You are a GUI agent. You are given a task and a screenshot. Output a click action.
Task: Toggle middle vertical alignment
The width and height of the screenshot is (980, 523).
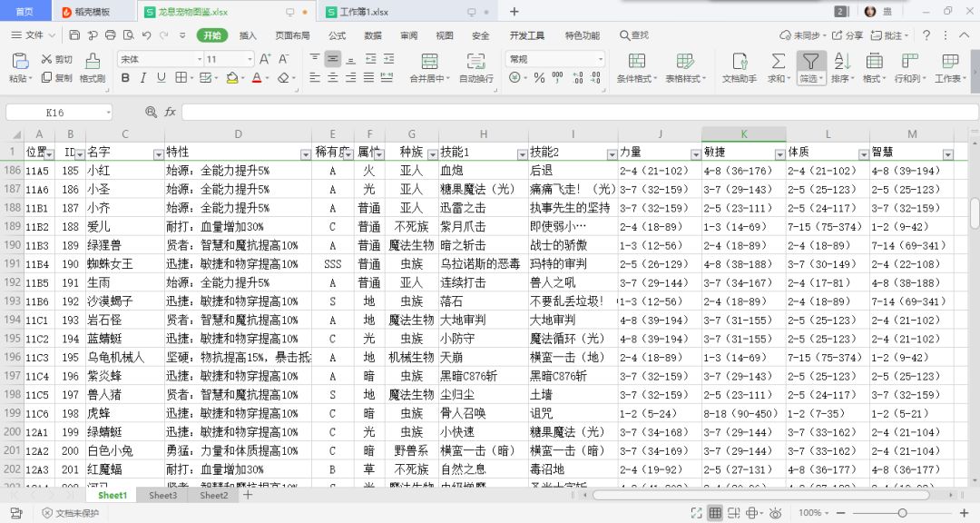[332, 59]
